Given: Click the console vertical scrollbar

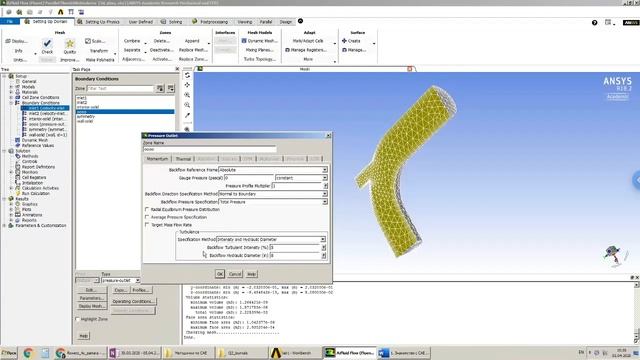Looking at the screenshot, I should tap(636, 312).
